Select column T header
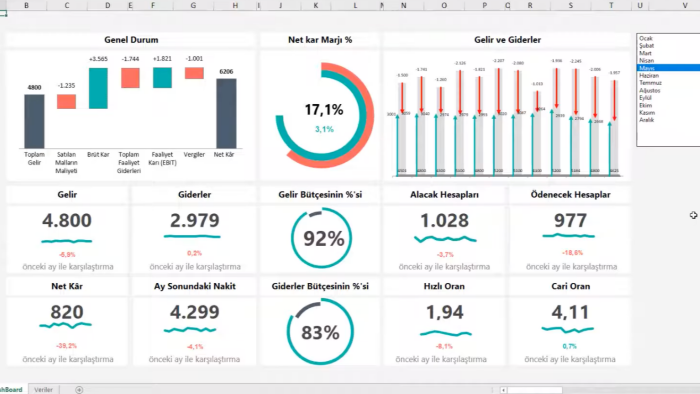The height and width of the screenshot is (394, 700). pos(611,5)
